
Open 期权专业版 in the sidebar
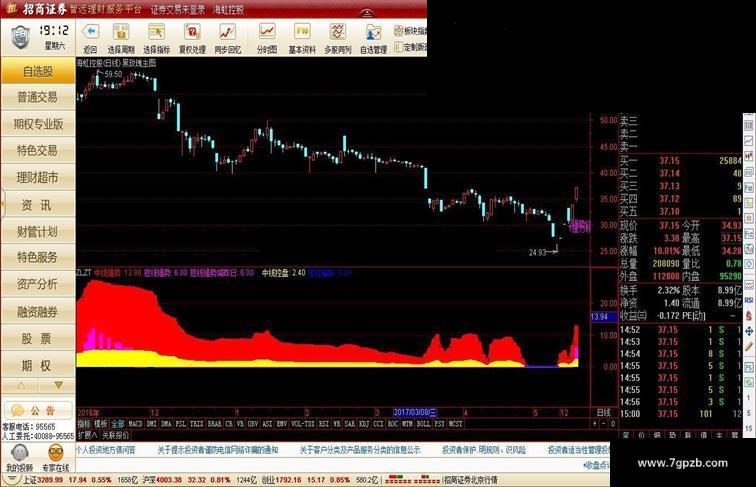[x=38, y=124]
